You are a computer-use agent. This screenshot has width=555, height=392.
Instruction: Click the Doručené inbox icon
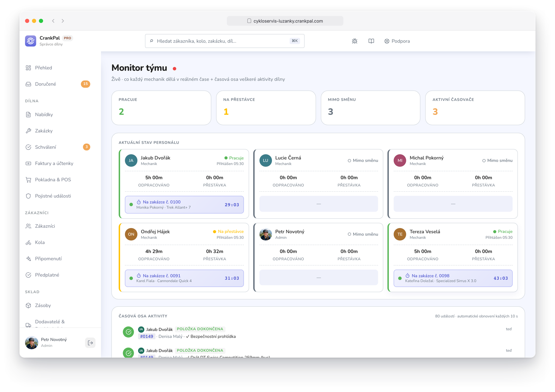(28, 84)
